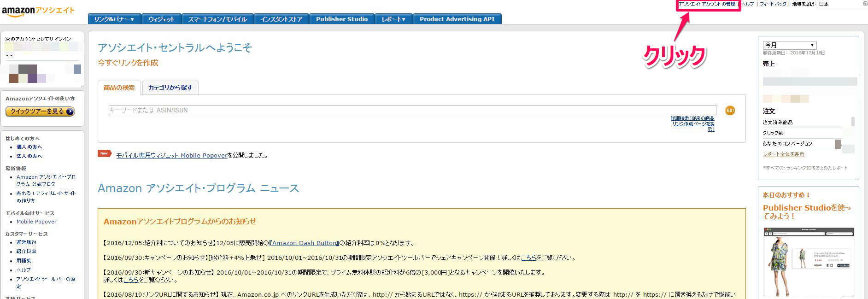Open the レポート dropdown menu
868x299 pixels.
[393, 19]
